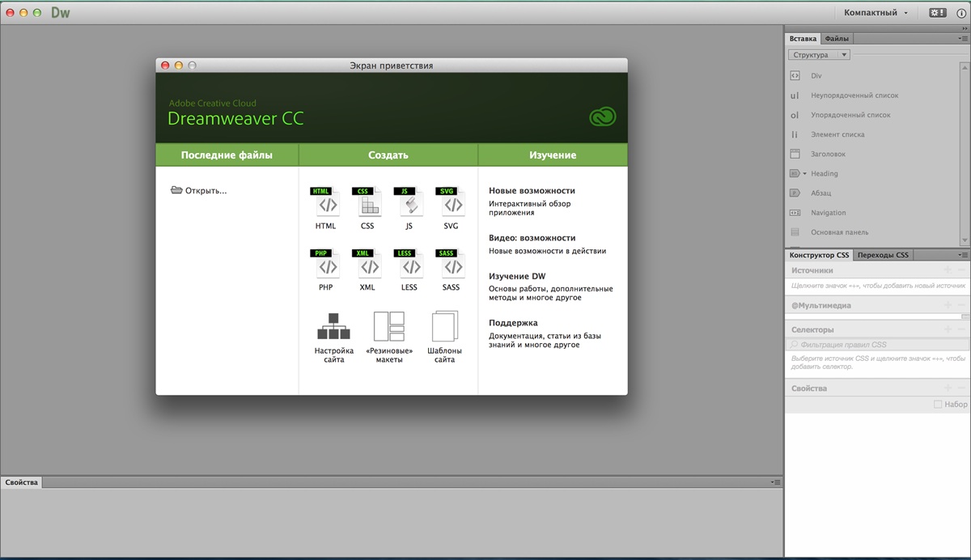Open the Структура category dropdown
This screenshot has width=971, height=560.
click(819, 55)
